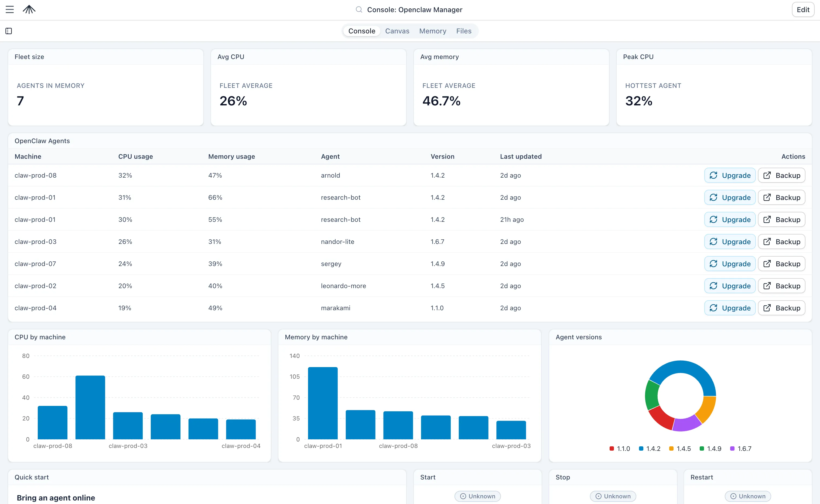820x504 pixels.
Task: Click the Fleet size value 7
Action: (x=20, y=101)
